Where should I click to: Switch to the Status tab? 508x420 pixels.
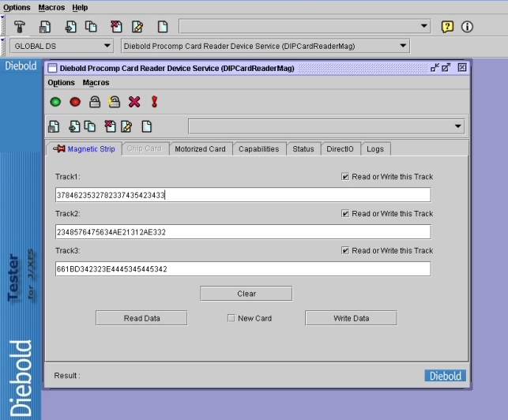303,149
